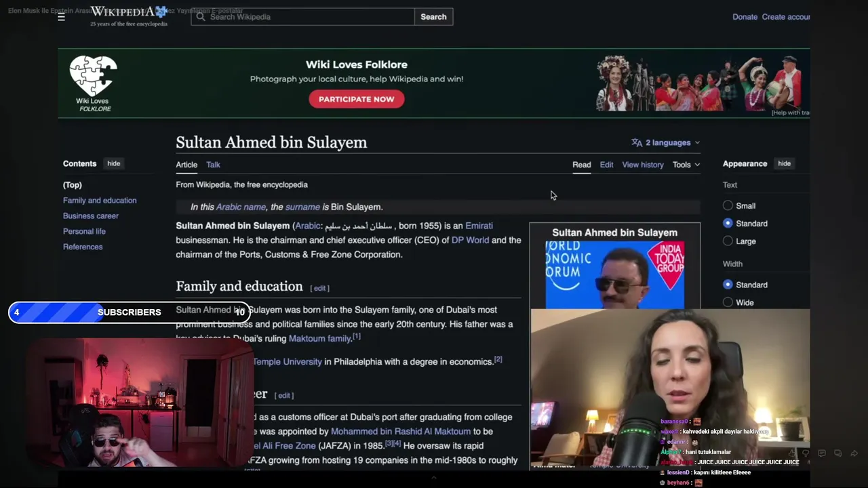Image resolution: width=868 pixels, height=488 pixels.
Task: Click citation [2] after economics
Action: 498,359
